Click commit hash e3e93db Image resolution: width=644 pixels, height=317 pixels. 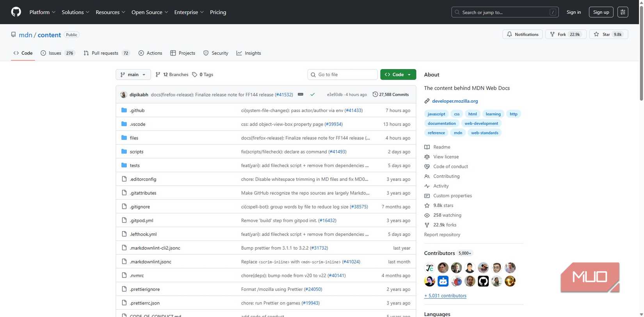tap(335, 94)
